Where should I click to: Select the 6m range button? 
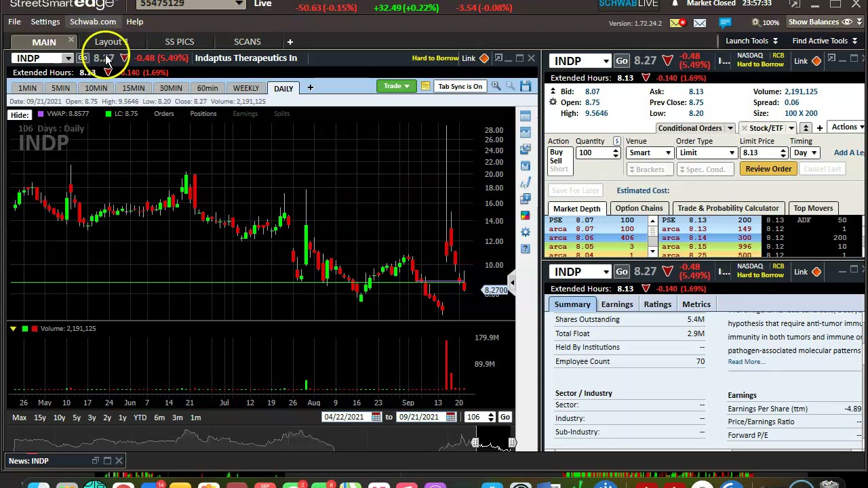click(x=159, y=418)
